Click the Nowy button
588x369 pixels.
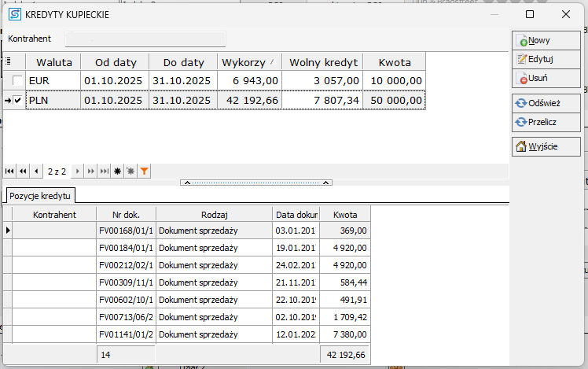(546, 40)
